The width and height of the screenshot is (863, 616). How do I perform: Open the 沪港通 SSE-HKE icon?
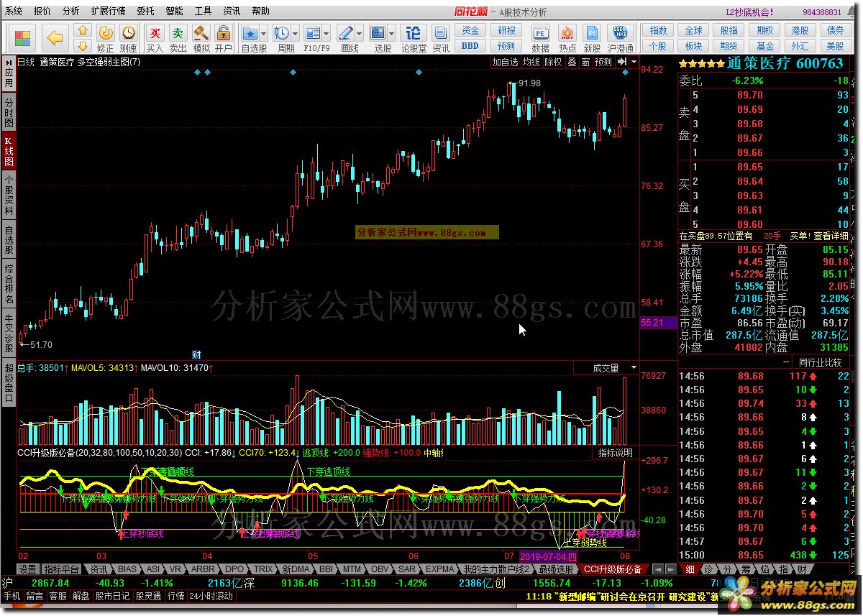620,38
